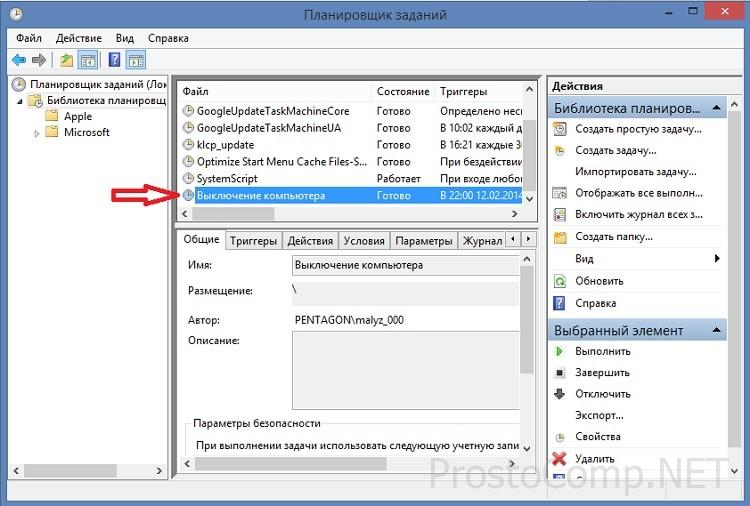This screenshot has width=750, height=506.
Task: Click the clock icon of klcp_update task
Action: (188, 144)
